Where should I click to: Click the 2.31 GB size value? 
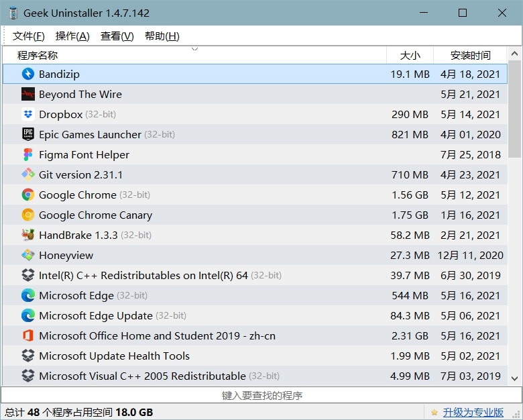point(410,335)
